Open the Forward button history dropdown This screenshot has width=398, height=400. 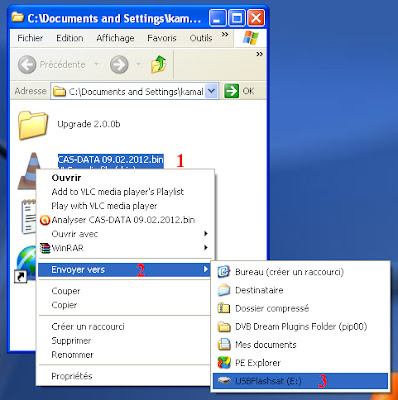click(x=138, y=64)
